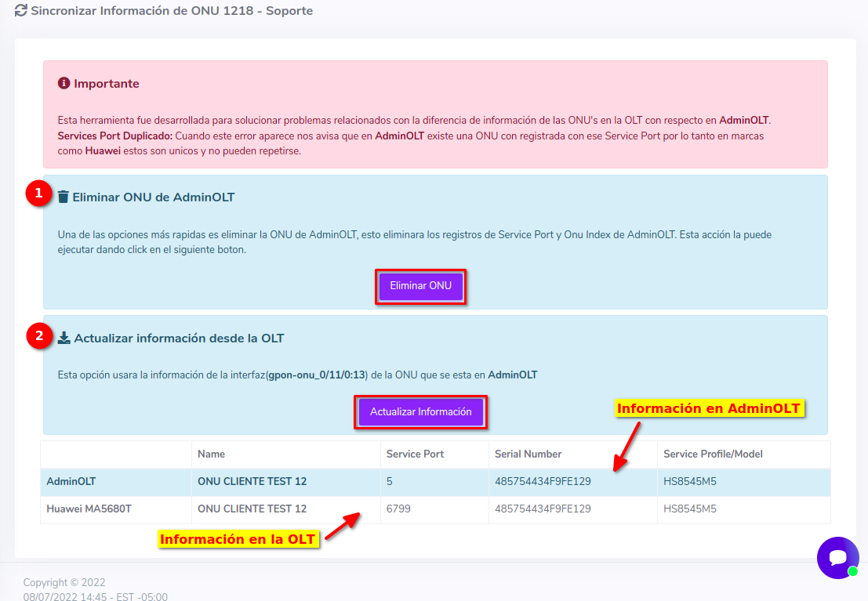Viewport: 868px width, 601px height.
Task: Click the yellow Información en AdminOLT label
Action: pyautogui.click(x=709, y=408)
